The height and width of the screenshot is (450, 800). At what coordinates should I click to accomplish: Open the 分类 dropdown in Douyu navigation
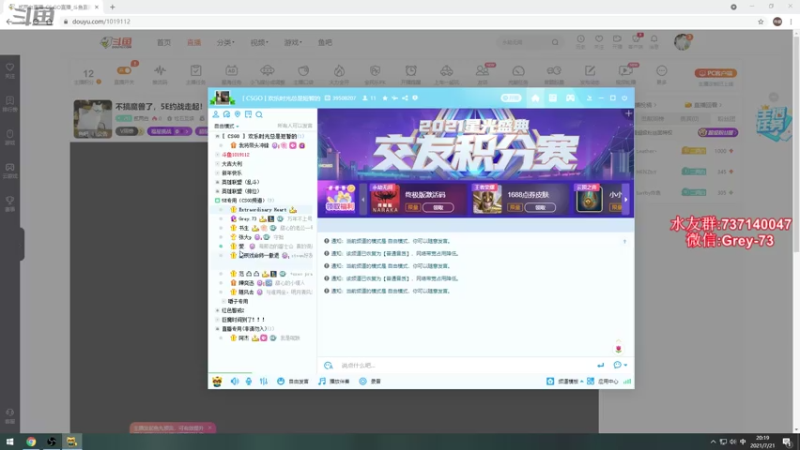click(x=225, y=42)
